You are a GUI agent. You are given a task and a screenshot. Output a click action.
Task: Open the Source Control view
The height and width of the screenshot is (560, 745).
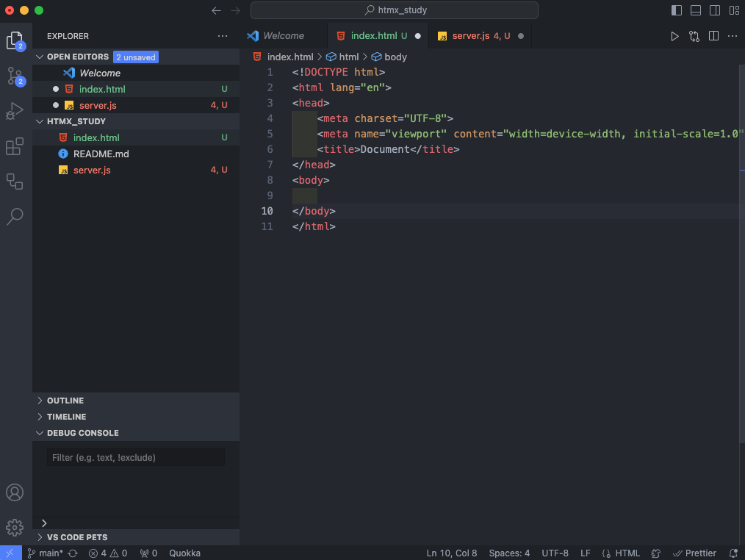click(15, 76)
